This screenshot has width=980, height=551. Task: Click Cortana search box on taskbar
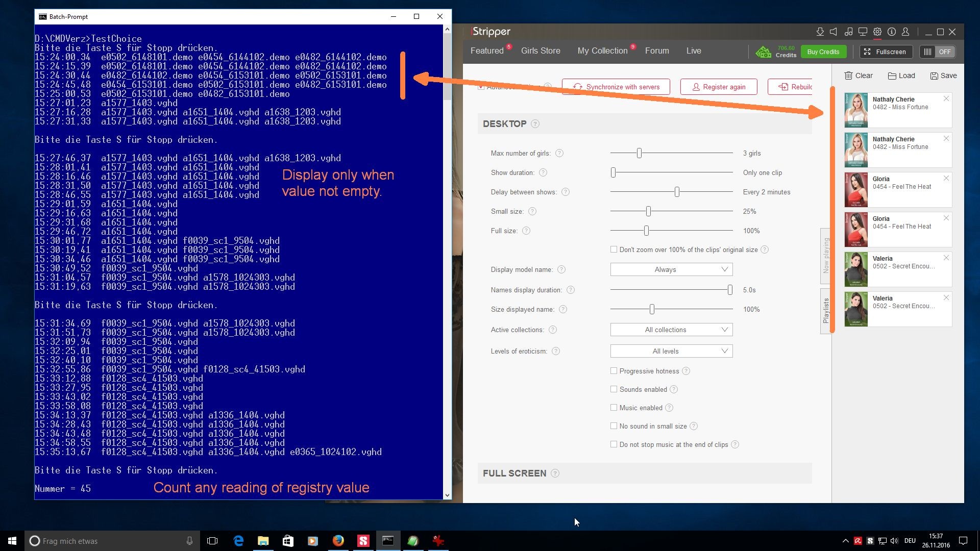point(112,541)
